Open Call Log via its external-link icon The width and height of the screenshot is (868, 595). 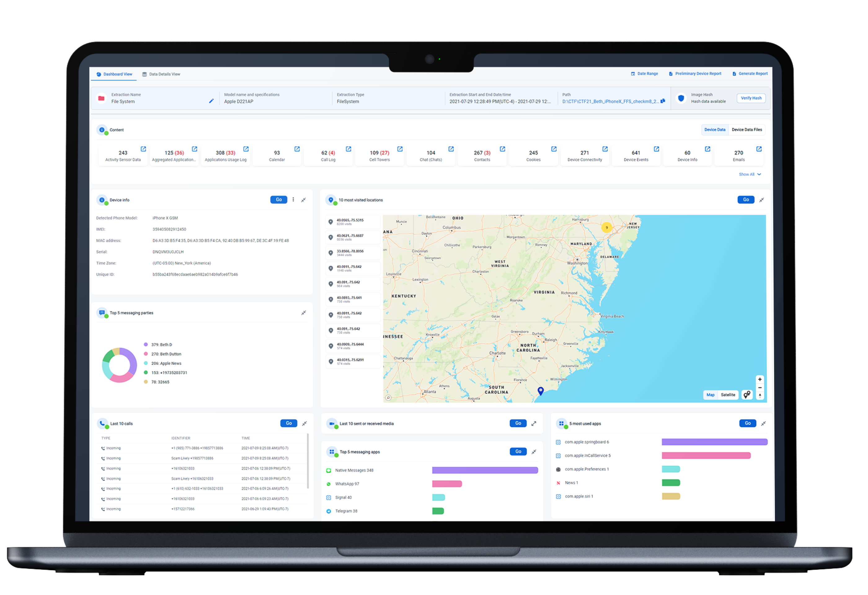[x=348, y=149]
